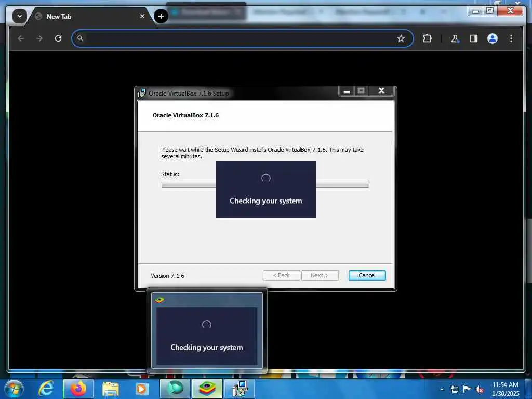This screenshot has width=532, height=399.
Task: Click the disabled Back button in setup wizard
Action: click(281, 275)
